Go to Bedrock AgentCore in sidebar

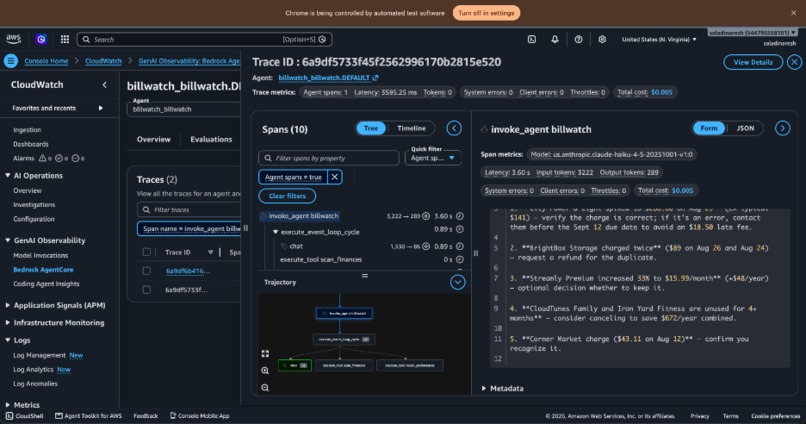click(43, 270)
